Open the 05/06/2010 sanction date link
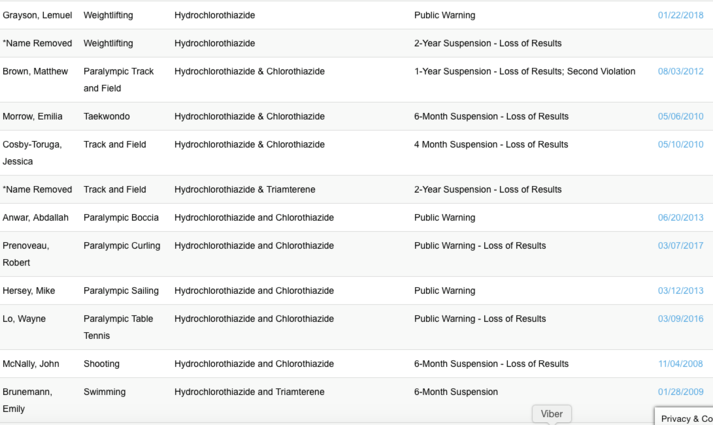This screenshot has width=713, height=425. [680, 117]
